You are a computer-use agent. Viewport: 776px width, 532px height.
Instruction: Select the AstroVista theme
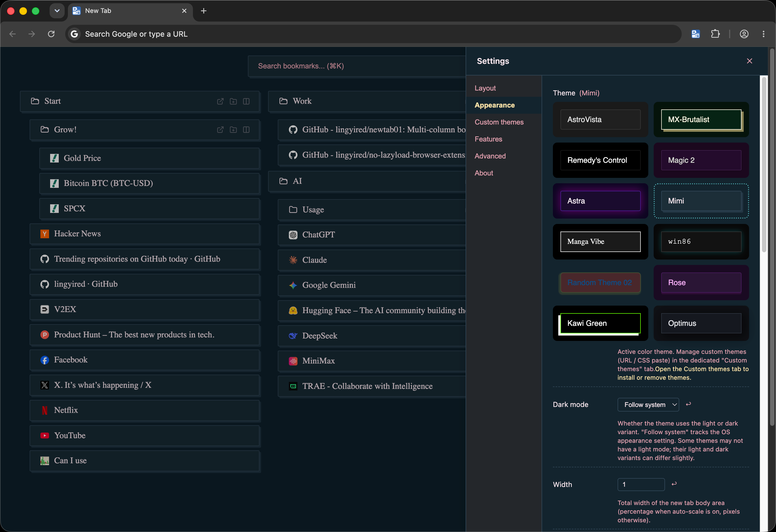[x=600, y=120]
